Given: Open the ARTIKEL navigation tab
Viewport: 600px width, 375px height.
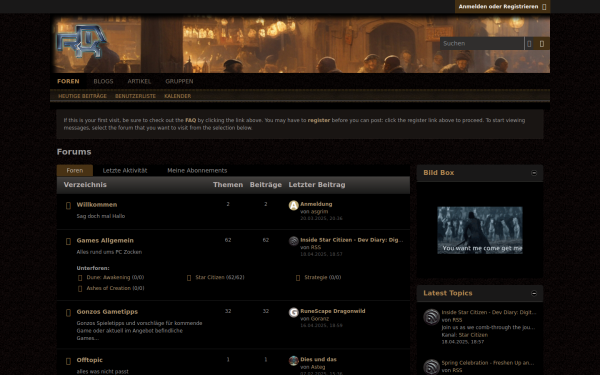Looking at the screenshot, I should tap(139, 82).
